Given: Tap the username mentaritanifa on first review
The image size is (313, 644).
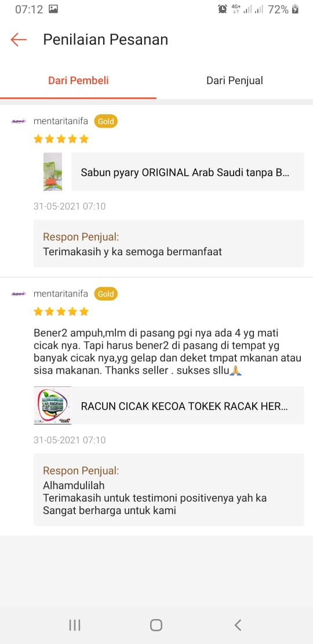Looking at the screenshot, I should pos(61,122).
